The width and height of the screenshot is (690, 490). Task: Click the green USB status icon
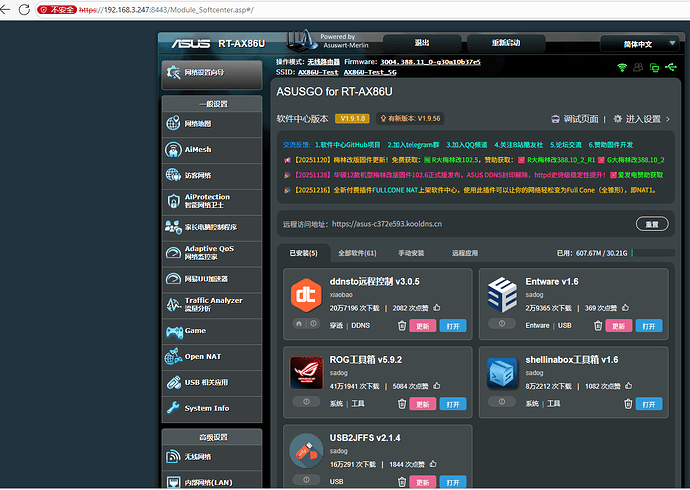point(671,67)
